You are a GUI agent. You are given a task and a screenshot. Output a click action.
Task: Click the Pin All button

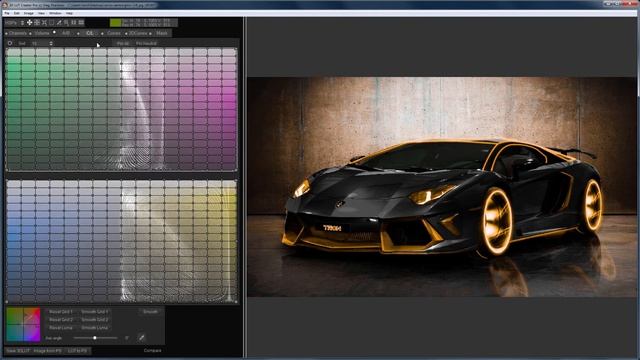(122, 43)
